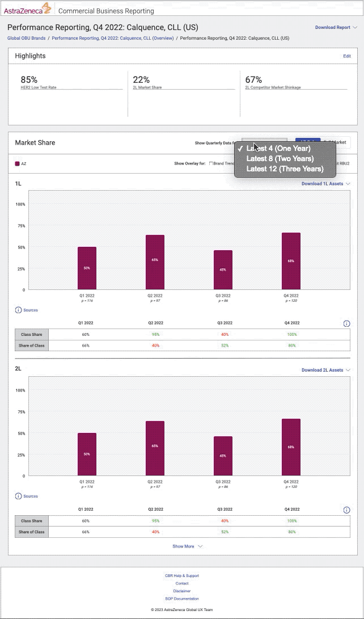The height and width of the screenshot is (619, 364).
Task: Click 1L Share of Class 52% cell
Action: [223, 346]
